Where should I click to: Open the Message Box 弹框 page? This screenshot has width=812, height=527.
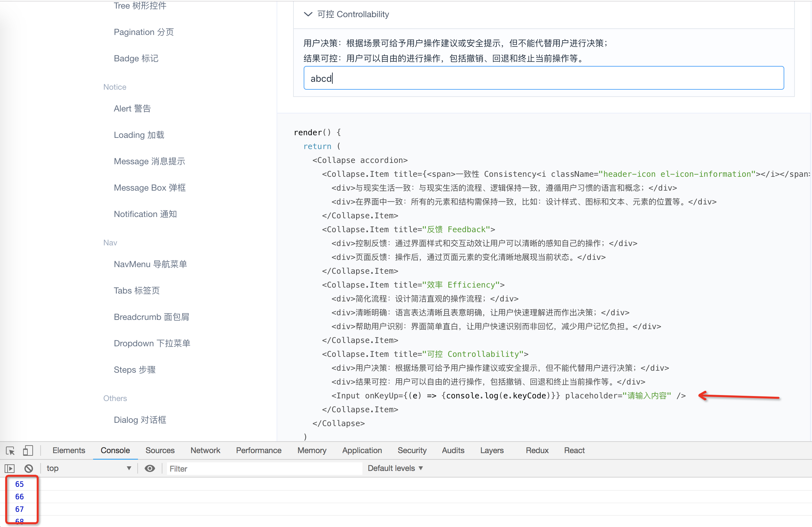(150, 187)
